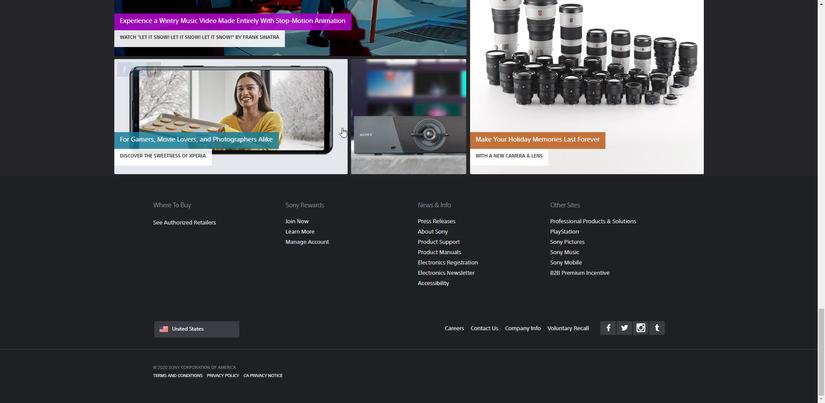Open the Sony projector promo tile
Viewport: 825px width, 403px height.
click(408, 116)
